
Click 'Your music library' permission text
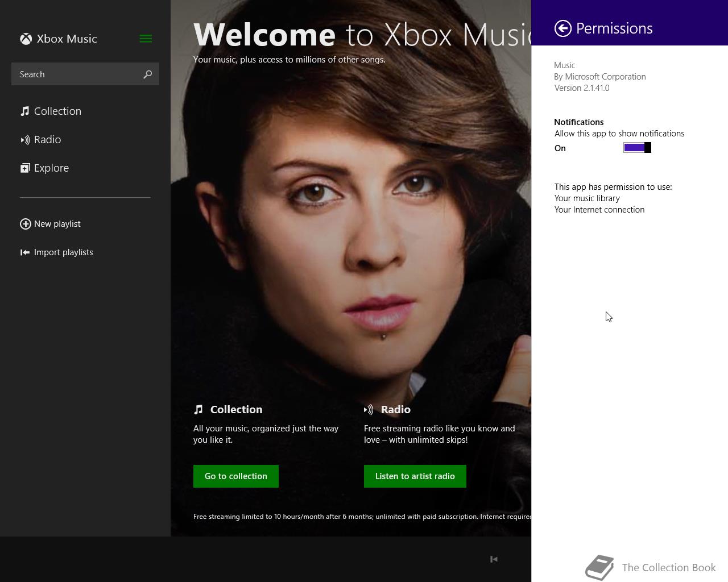587,198
